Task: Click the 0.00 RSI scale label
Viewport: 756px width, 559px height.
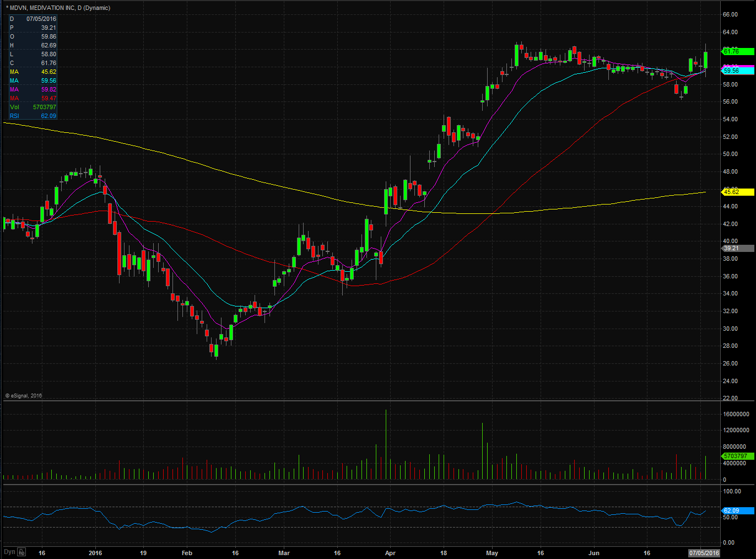Action: tap(728, 542)
